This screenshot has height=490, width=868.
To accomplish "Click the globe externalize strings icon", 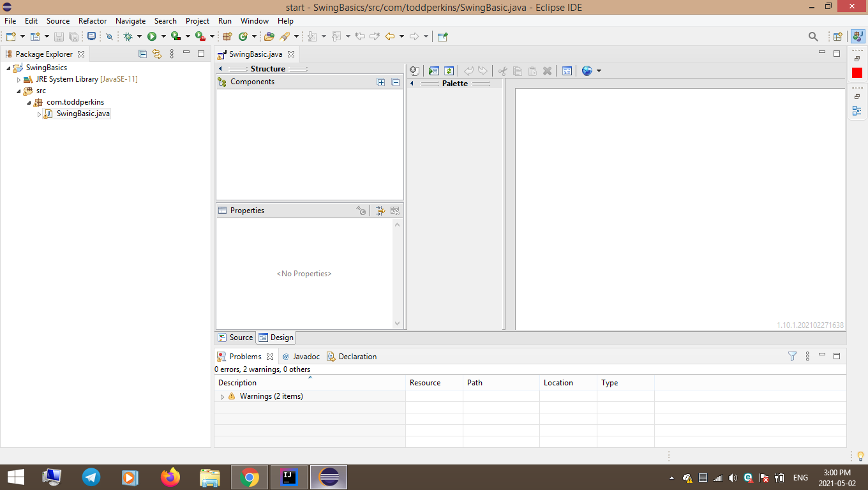I will [587, 71].
